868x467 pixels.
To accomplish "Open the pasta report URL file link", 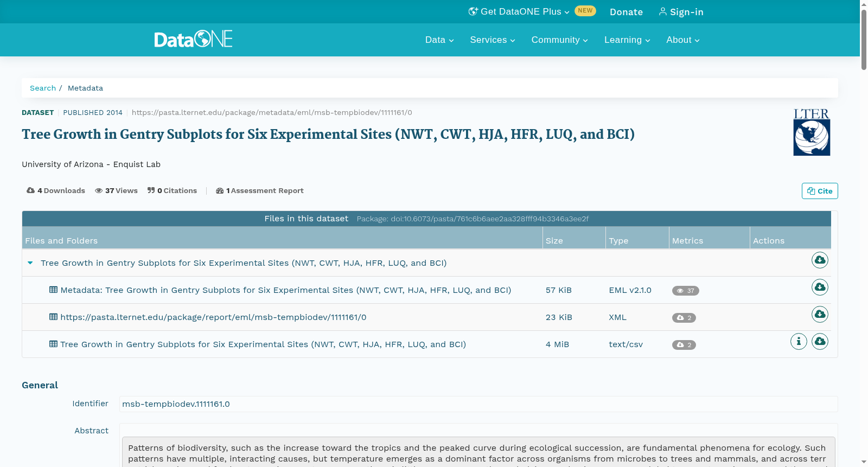I will point(213,317).
